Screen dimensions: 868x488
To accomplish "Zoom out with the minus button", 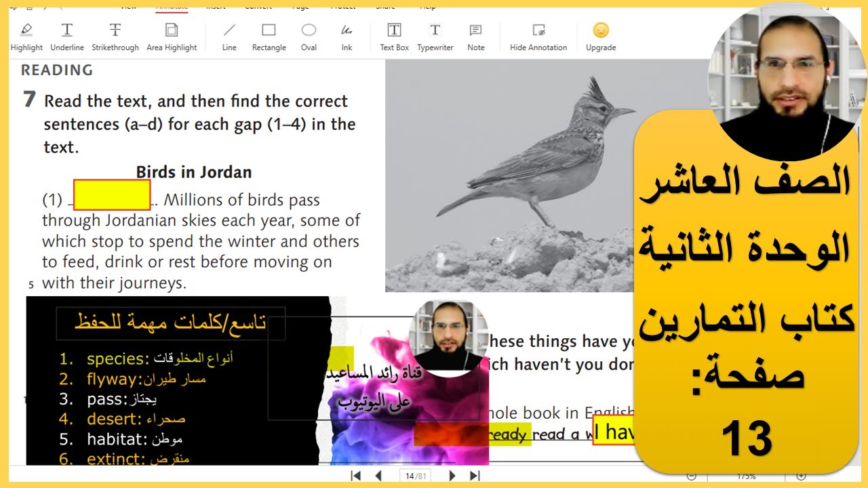I will [691, 476].
